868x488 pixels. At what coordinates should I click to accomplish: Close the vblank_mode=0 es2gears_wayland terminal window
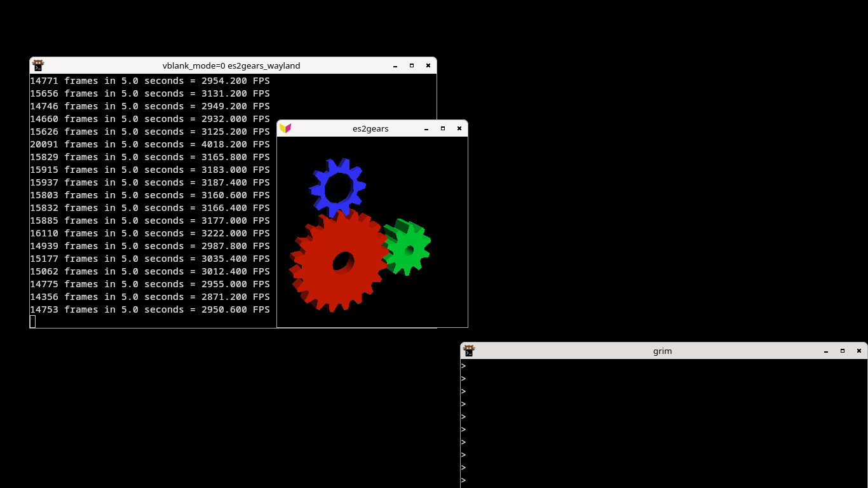[x=428, y=65]
